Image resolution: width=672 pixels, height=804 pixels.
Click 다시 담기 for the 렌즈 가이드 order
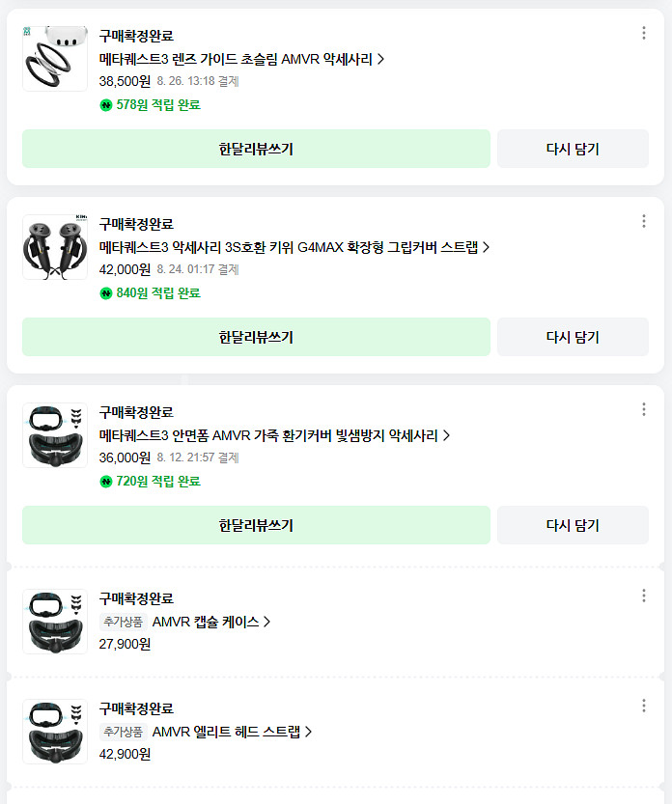click(x=572, y=148)
